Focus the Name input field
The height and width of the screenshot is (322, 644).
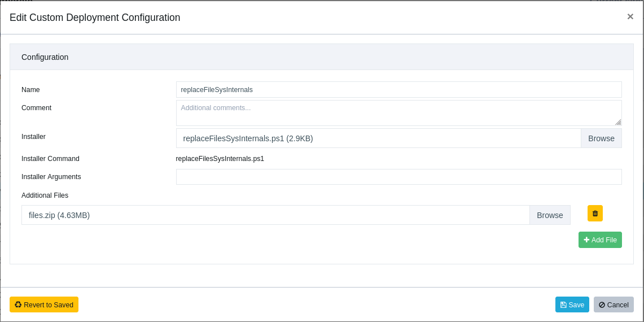point(399,89)
